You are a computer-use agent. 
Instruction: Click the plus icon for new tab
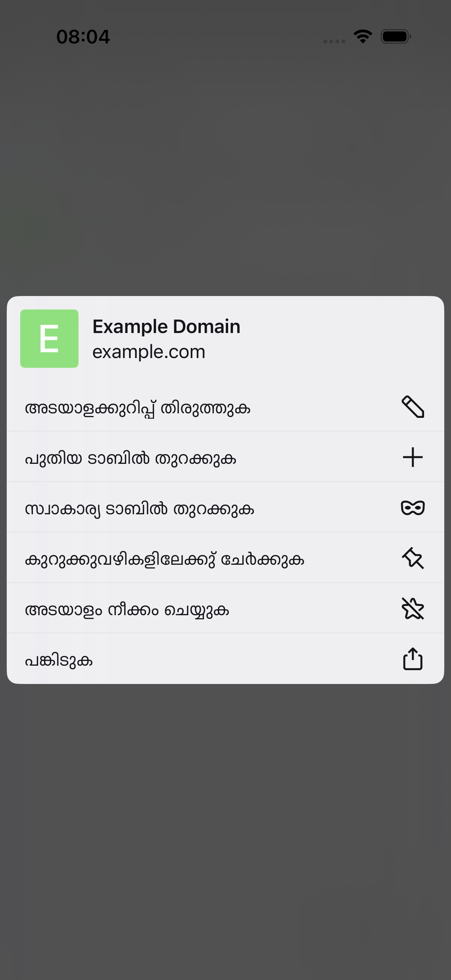click(x=412, y=457)
